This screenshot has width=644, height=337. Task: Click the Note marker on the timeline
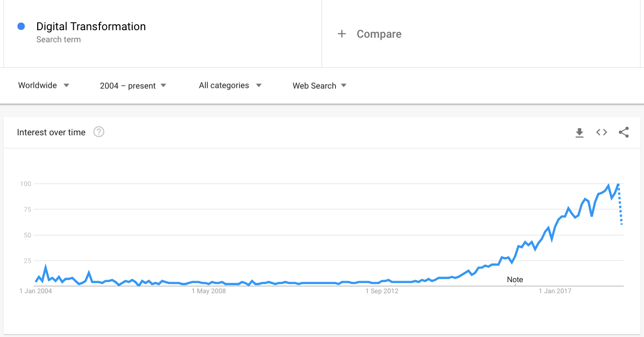[x=515, y=280]
